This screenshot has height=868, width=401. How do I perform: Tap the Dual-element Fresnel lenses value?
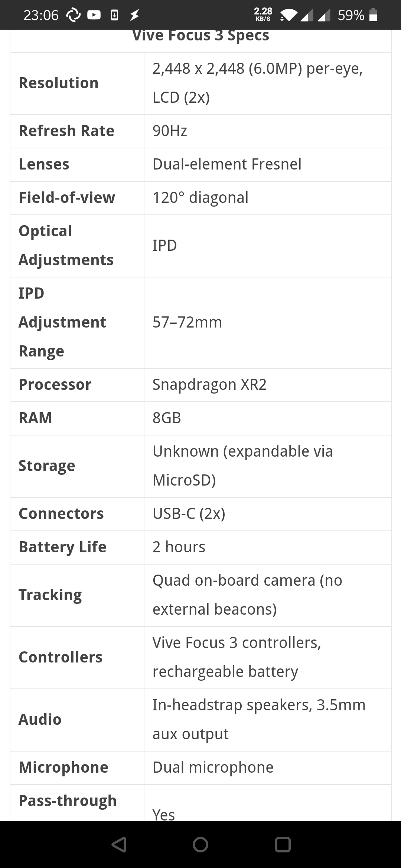pos(227,164)
